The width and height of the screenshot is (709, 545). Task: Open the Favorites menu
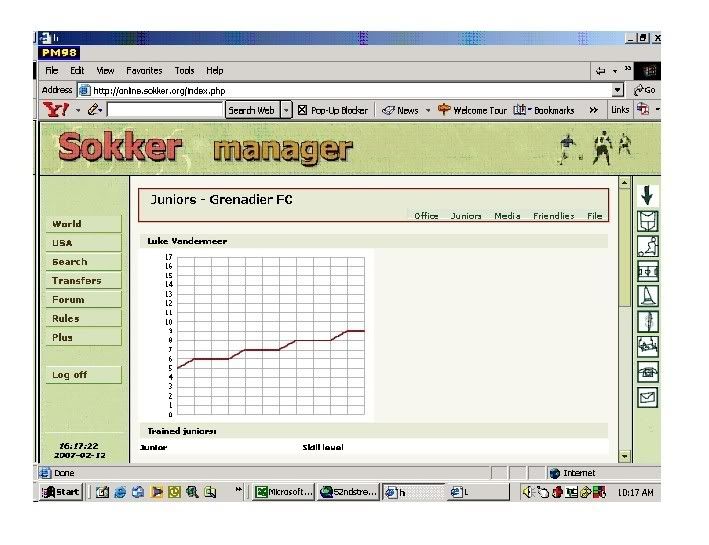[x=144, y=71]
